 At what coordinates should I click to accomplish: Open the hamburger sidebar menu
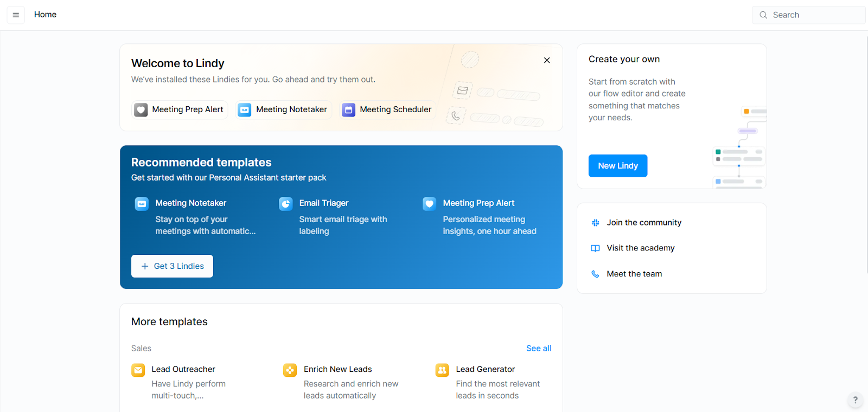click(x=16, y=15)
